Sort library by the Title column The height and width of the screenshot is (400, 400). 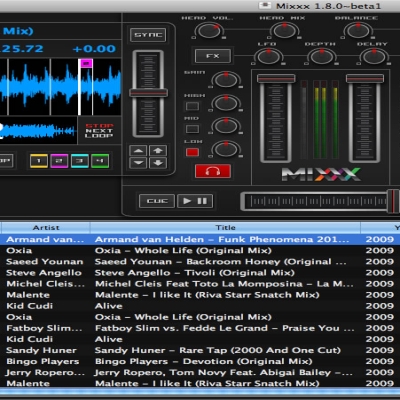point(225,228)
